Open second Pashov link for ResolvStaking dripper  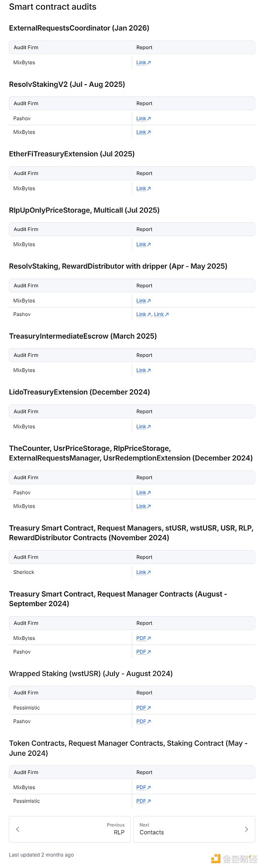pyautogui.click(x=159, y=314)
